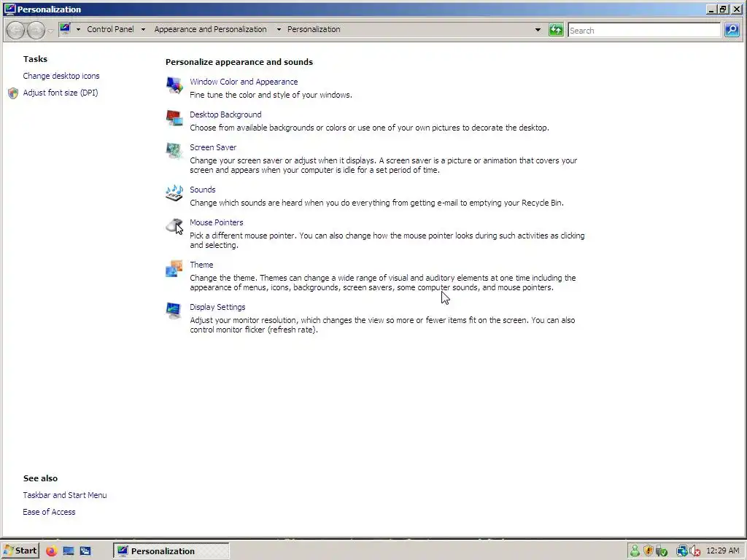
Task: Go forward with the Forward arrow button
Action: 36,30
